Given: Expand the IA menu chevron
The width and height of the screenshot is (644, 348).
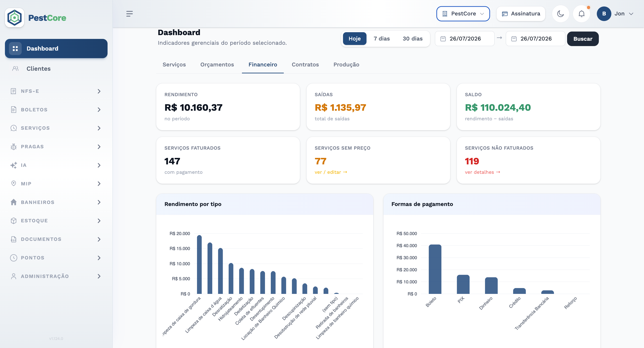Looking at the screenshot, I should click(x=99, y=165).
